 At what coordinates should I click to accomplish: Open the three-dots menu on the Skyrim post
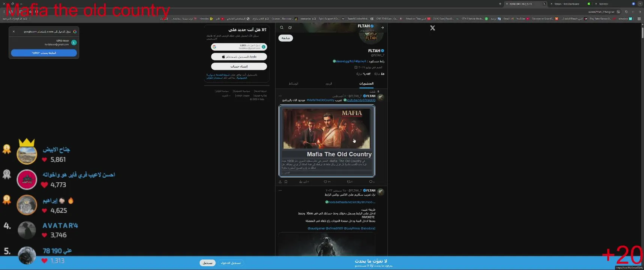280,190
